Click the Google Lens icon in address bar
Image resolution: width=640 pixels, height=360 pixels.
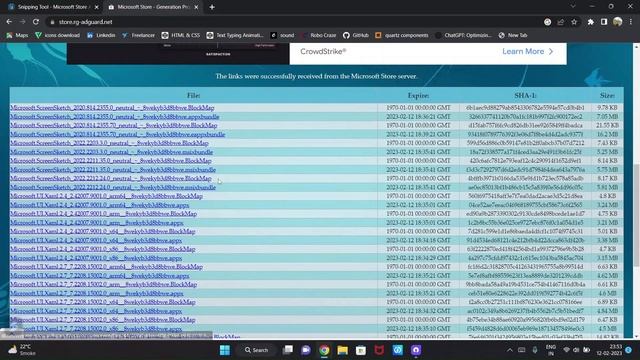coord(547,22)
